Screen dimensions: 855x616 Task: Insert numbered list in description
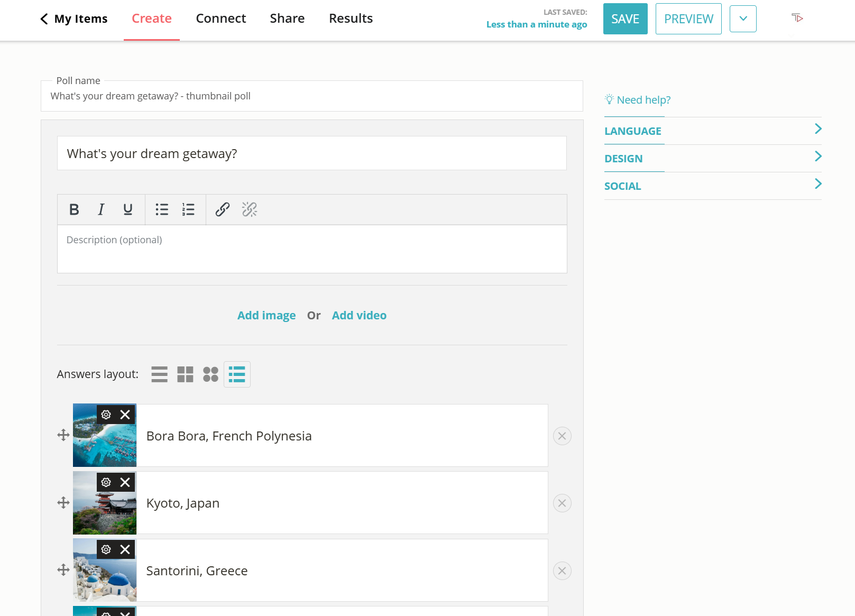coord(188,209)
